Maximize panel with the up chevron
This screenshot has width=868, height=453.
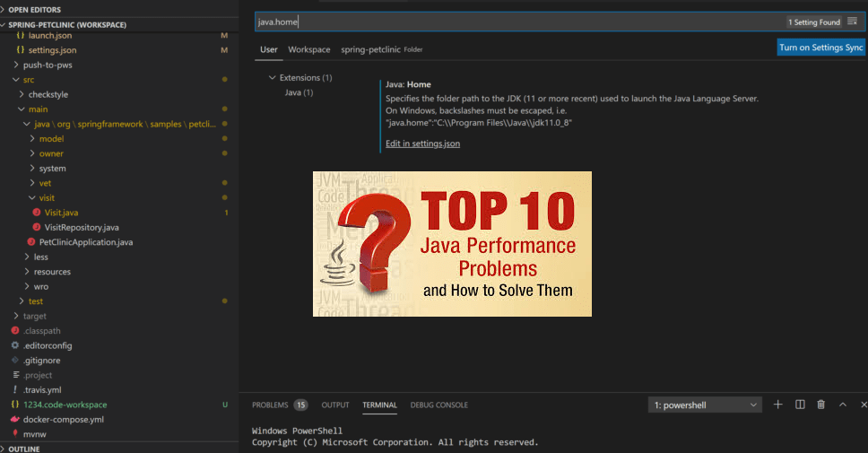(x=843, y=405)
